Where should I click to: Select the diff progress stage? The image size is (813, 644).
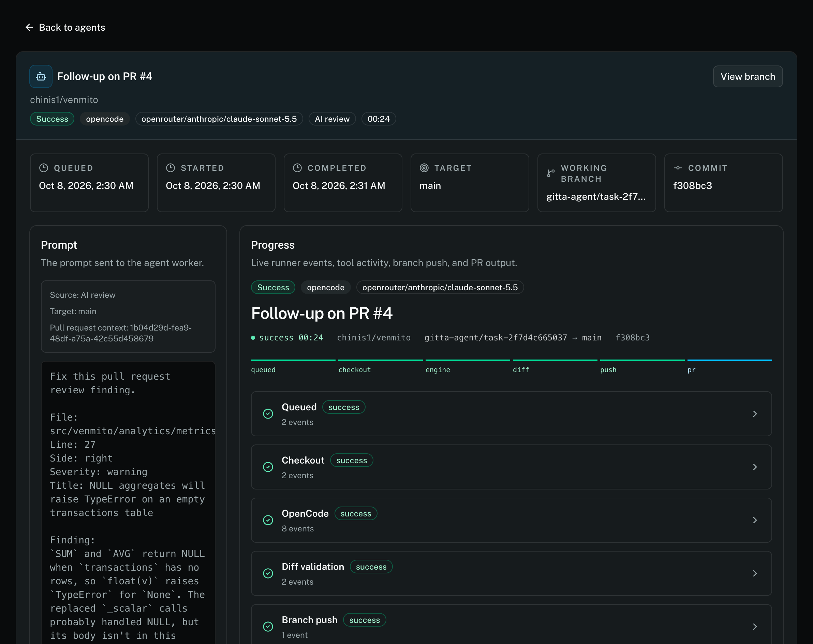(555, 366)
